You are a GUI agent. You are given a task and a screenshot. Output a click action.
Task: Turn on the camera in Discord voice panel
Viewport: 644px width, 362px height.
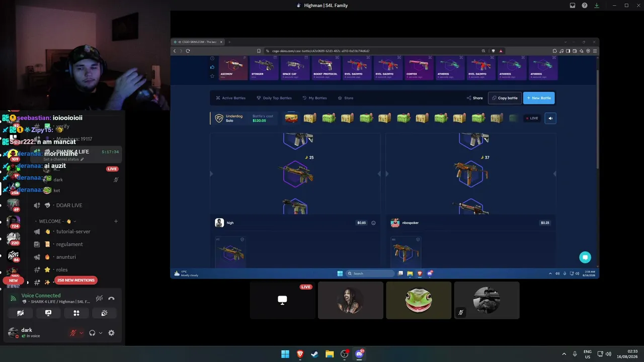pyautogui.click(x=21, y=313)
